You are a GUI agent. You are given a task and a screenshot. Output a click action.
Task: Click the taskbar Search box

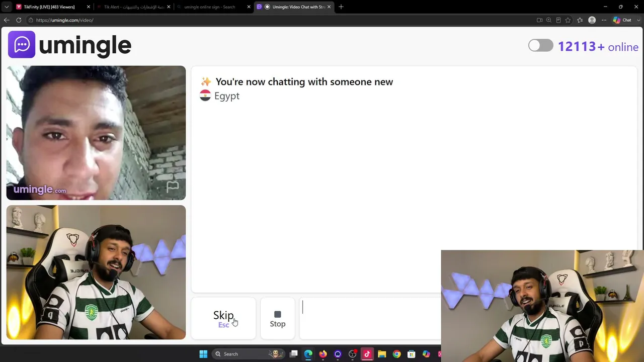click(248, 354)
